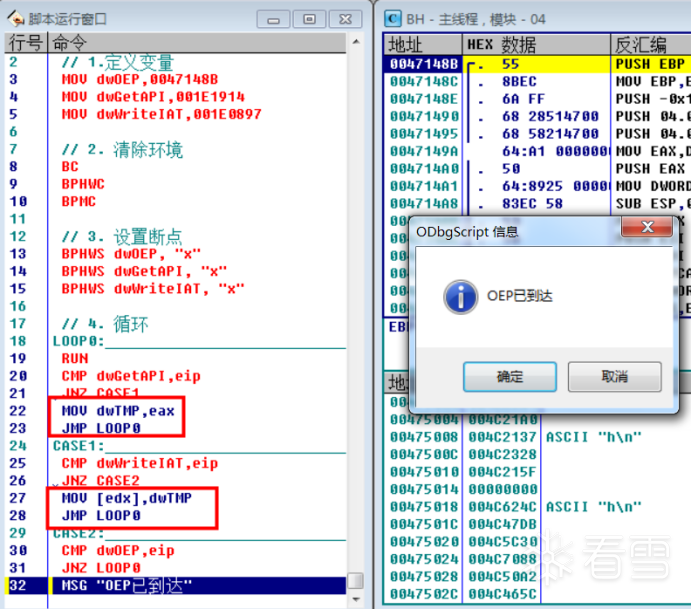The width and height of the screenshot is (692, 610).
Task: Select dump address 00475028
Action: (424, 577)
